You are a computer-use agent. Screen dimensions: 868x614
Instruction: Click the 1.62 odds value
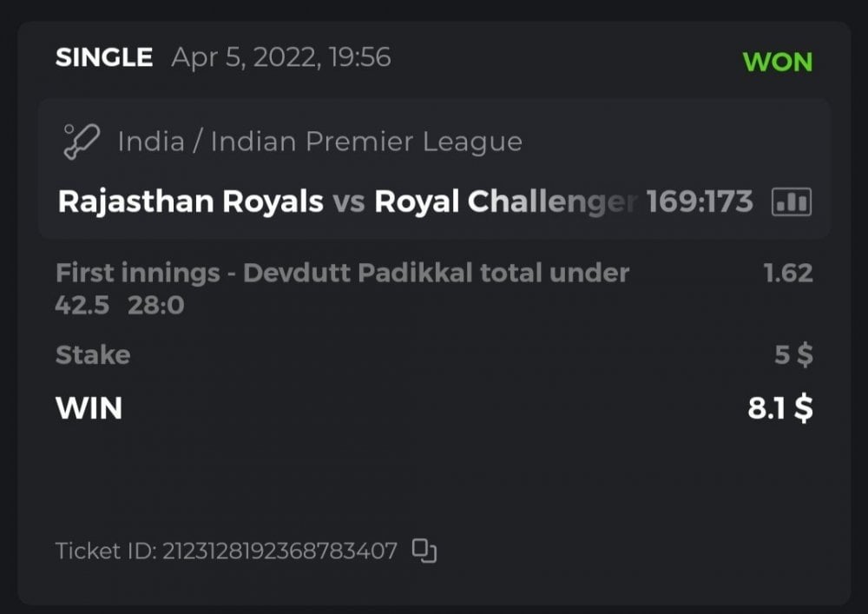coord(787,274)
